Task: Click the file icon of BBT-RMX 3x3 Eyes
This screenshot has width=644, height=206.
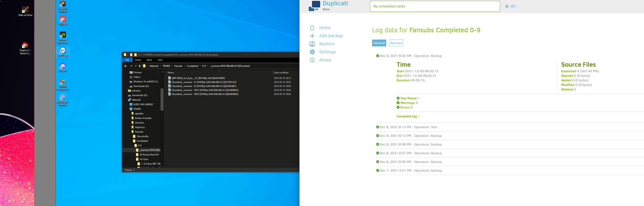Action: click(x=169, y=78)
